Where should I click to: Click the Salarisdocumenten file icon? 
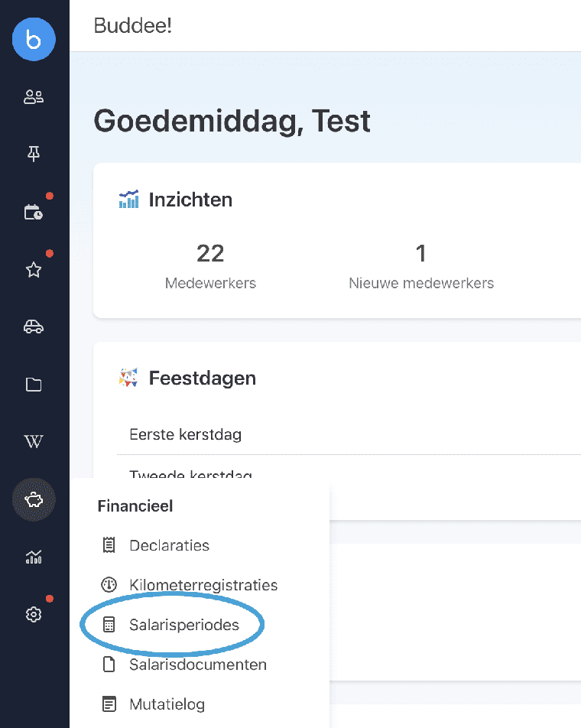pyautogui.click(x=109, y=665)
